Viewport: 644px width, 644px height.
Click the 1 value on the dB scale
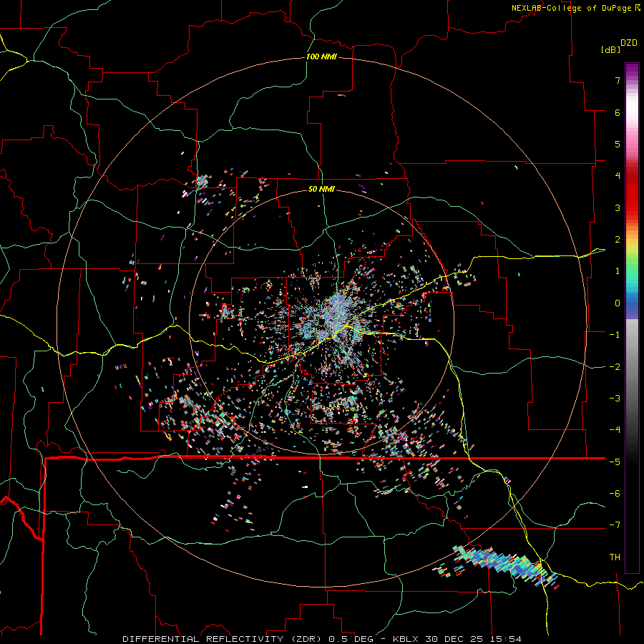pyautogui.click(x=617, y=271)
